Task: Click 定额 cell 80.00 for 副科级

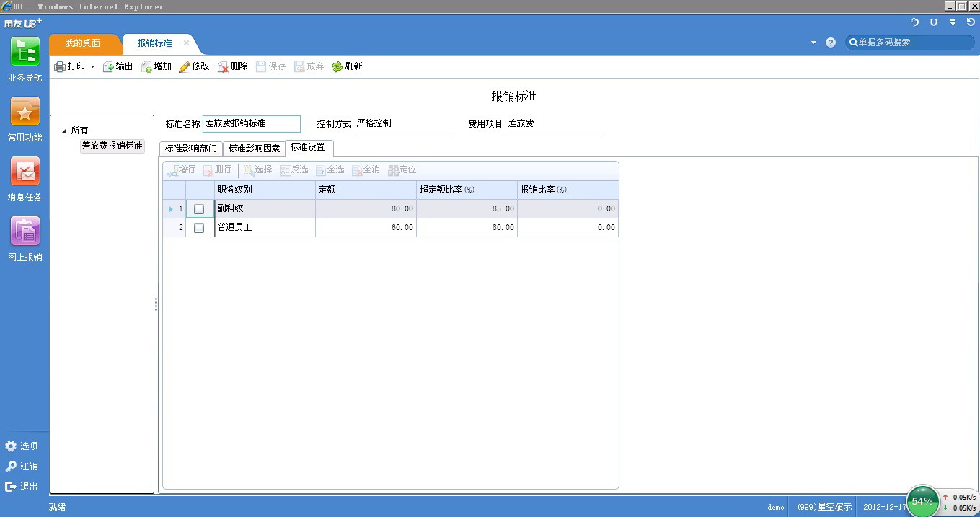Action: [x=366, y=209]
